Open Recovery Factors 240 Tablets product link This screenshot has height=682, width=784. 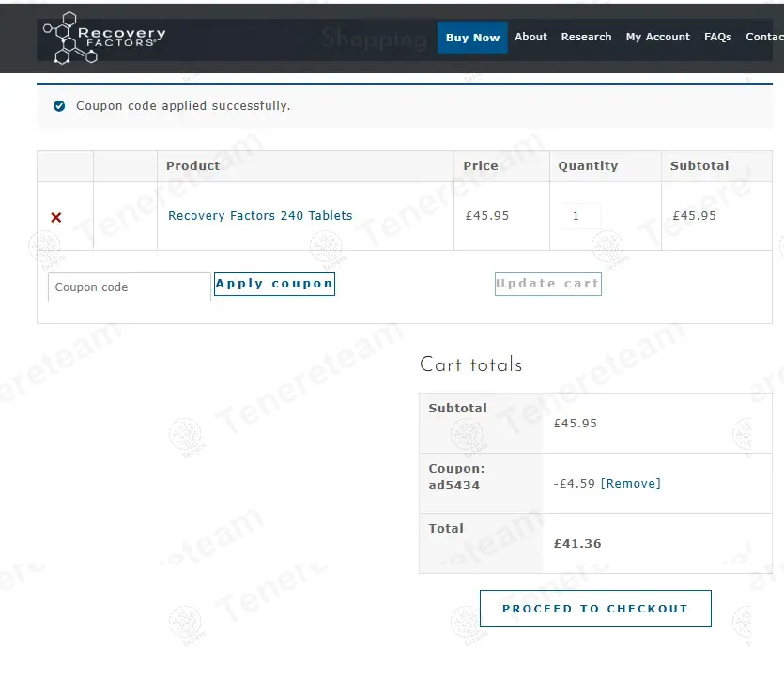260,216
